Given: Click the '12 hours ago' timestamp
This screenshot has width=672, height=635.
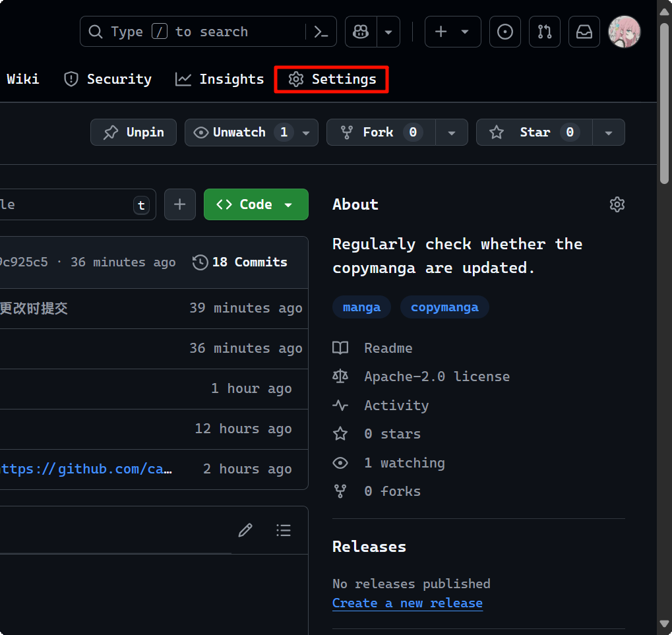Looking at the screenshot, I should (243, 429).
